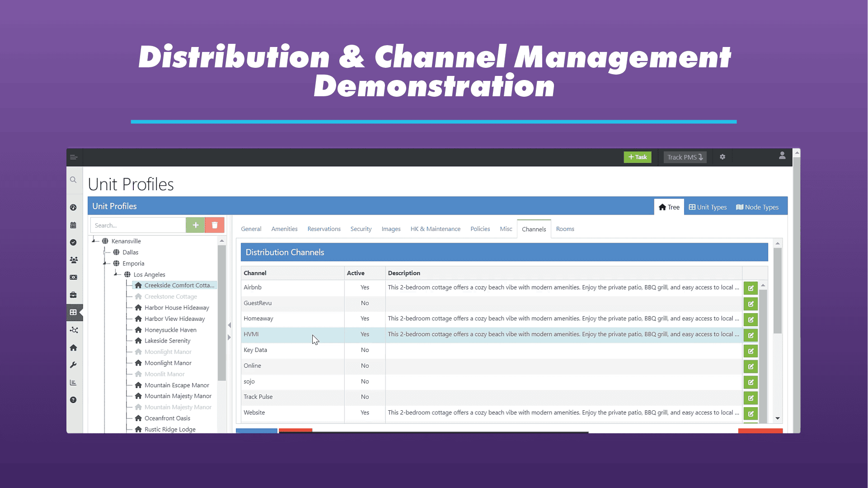Edit the Airbnb channel row
Viewport: 868px width, 488px height.
coord(751,288)
